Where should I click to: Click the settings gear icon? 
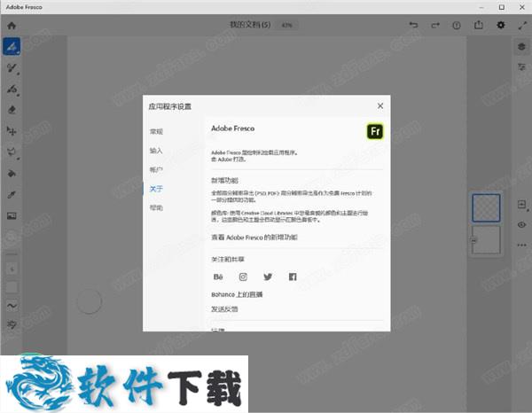(501, 25)
